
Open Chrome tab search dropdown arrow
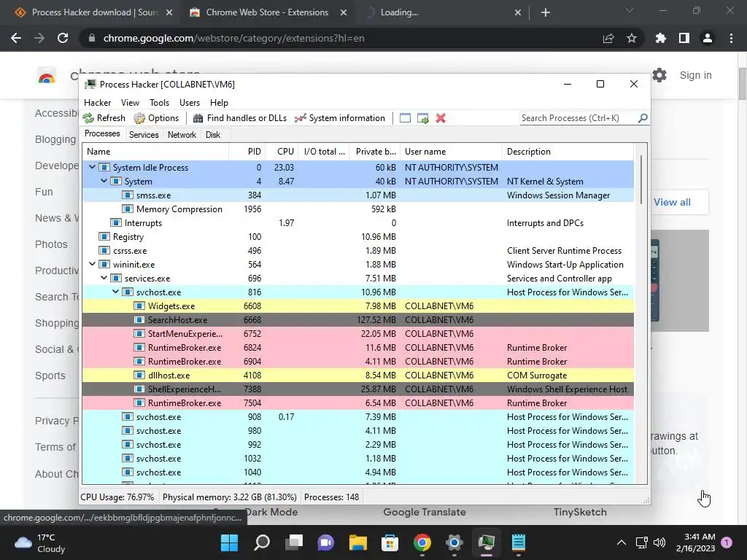pos(630,10)
